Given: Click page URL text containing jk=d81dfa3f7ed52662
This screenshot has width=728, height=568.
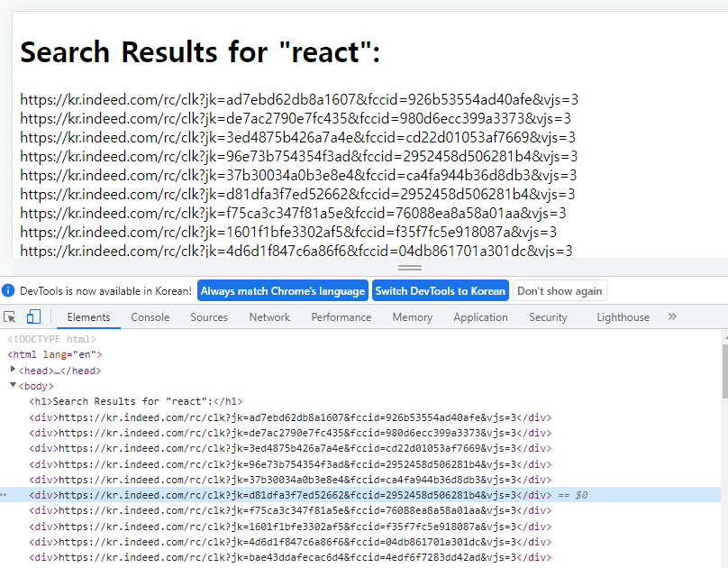Looking at the screenshot, I should coord(297,194).
